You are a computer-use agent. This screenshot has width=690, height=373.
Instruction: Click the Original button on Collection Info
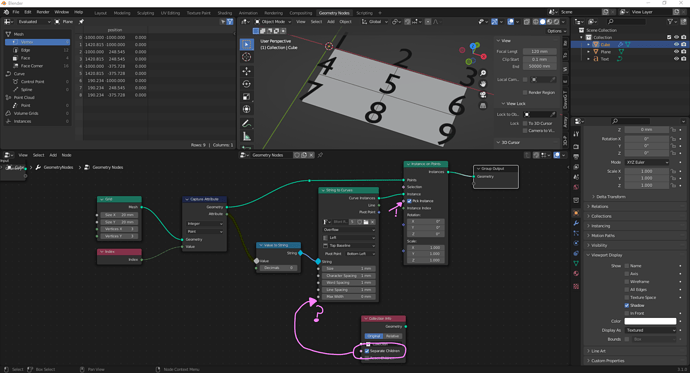[x=374, y=336]
